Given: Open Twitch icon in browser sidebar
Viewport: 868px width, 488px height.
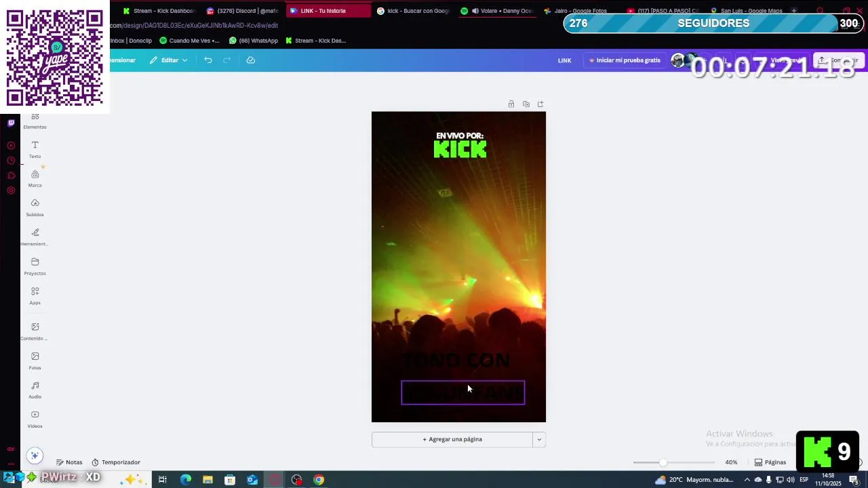Looking at the screenshot, I should pos(11,123).
